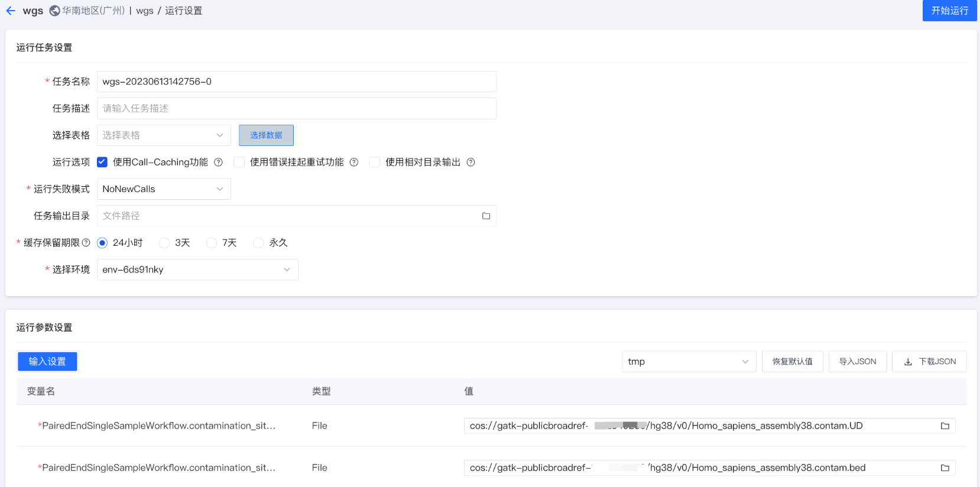Click help icon beside relative directory output

click(470, 163)
